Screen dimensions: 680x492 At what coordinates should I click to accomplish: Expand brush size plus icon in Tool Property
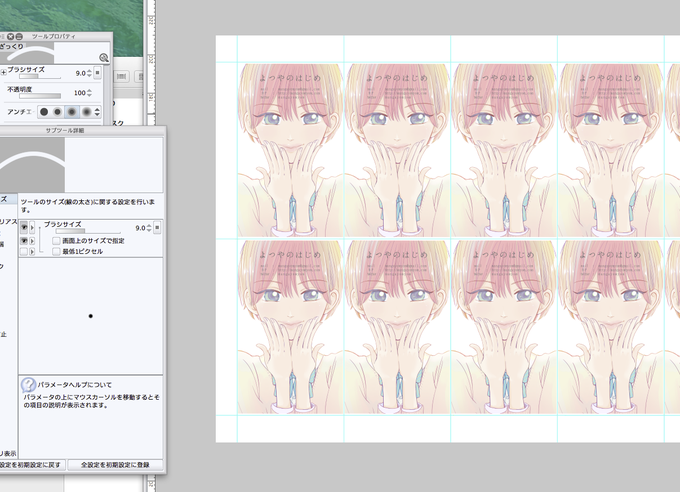click(3, 72)
